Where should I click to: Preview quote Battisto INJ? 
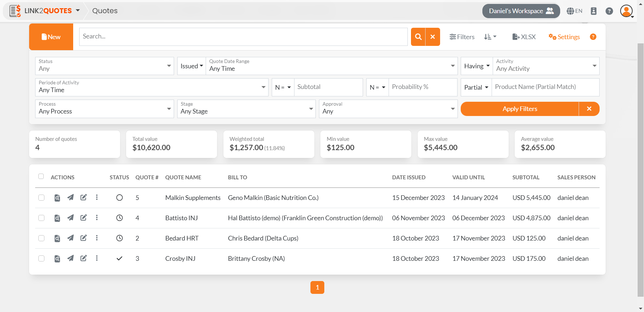coord(57,218)
